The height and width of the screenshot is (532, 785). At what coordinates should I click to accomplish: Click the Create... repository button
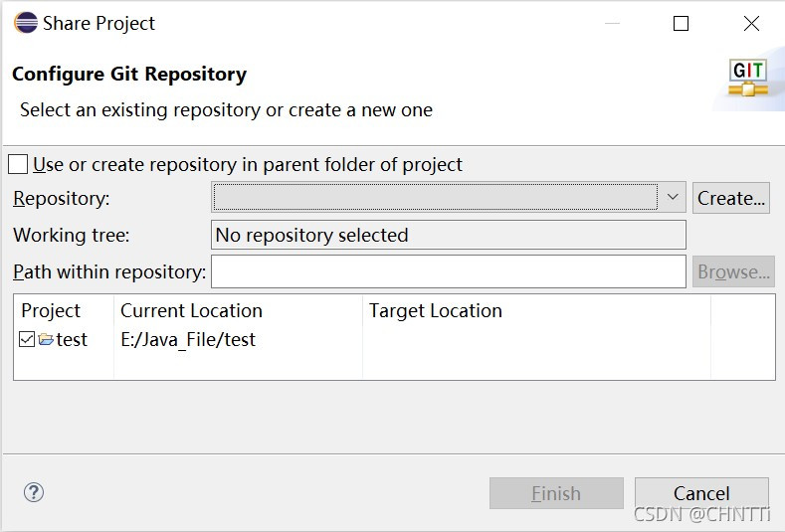(x=731, y=198)
